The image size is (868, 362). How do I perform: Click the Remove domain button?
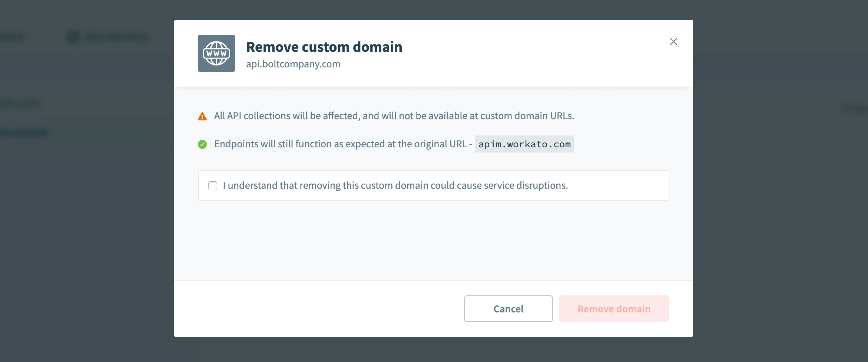pos(613,308)
